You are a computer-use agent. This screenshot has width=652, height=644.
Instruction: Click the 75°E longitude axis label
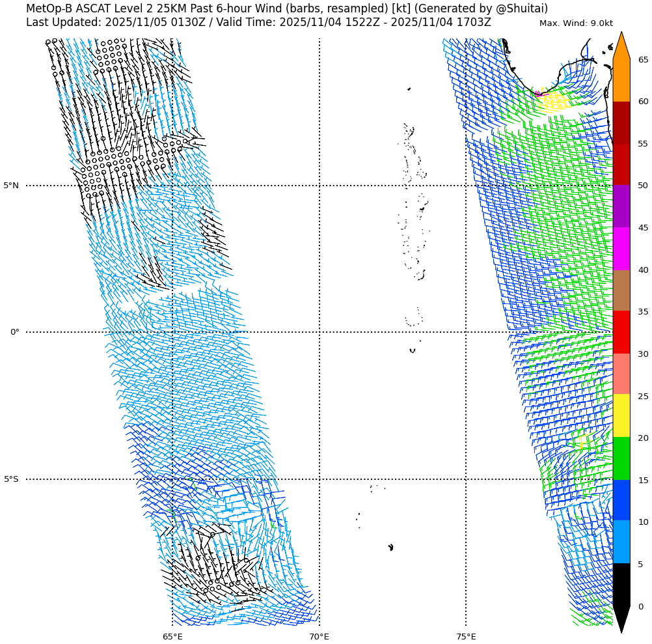coord(466,636)
